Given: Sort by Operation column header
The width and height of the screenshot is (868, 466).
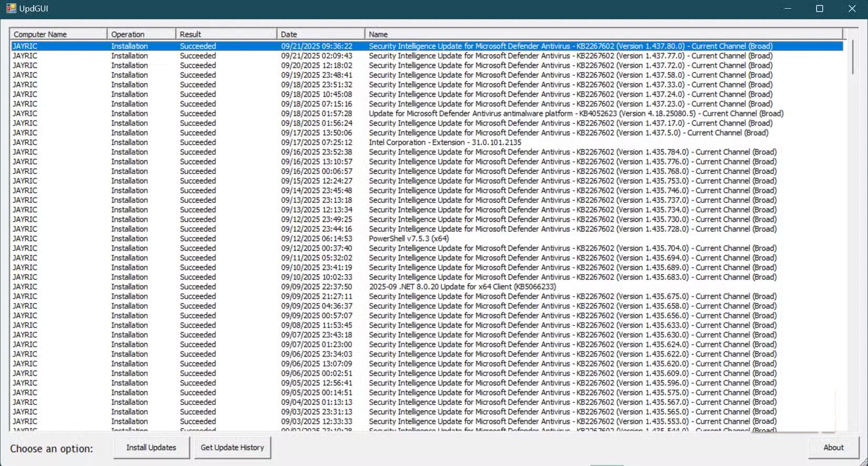Looking at the screenshot, I should [142, 34].
